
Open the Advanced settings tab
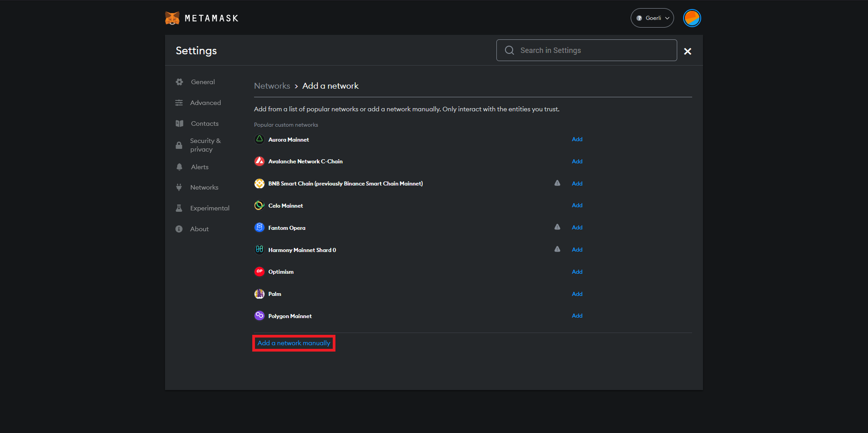pos(205,103)
